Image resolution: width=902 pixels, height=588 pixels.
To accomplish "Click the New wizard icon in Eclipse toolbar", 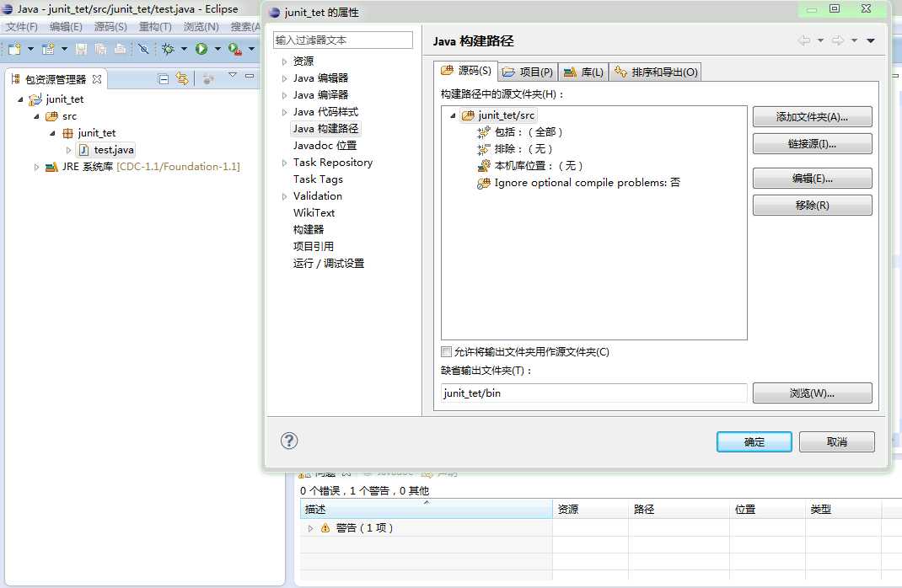I will point(14,49).
